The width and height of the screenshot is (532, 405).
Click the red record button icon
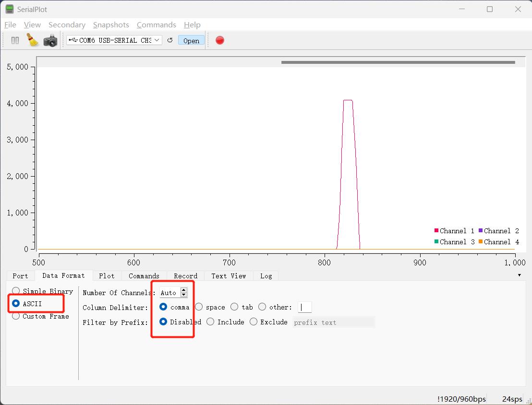pyautogui.click(x=220, y=40)
